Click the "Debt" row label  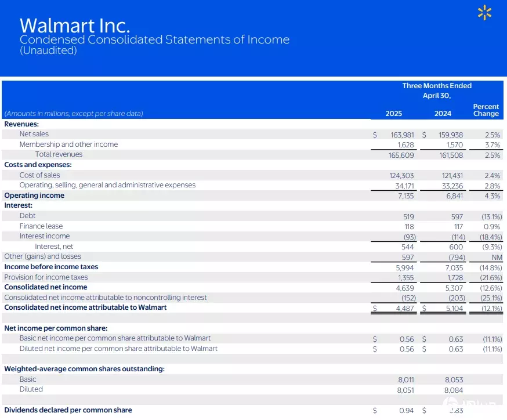pyautogui.click(x=27, y=216)
